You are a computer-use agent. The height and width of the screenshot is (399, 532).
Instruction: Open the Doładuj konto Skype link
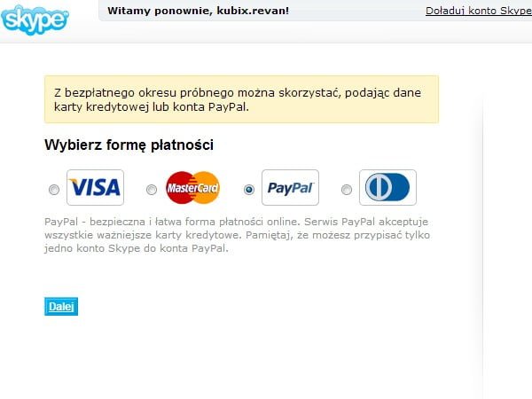click(479, 11)
